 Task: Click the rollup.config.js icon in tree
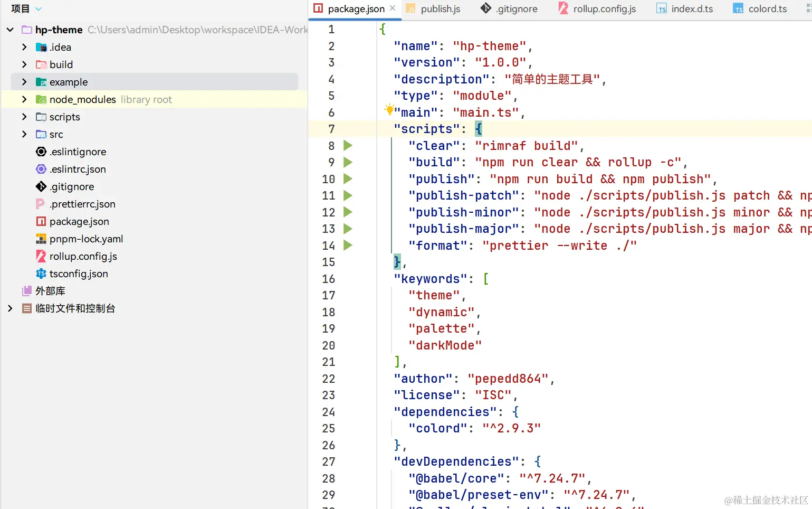(x=41, y=256)
